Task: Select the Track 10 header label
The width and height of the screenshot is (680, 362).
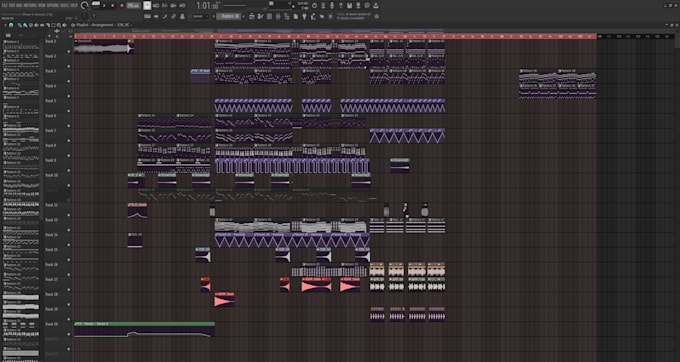Action: (x=51, y=175)
